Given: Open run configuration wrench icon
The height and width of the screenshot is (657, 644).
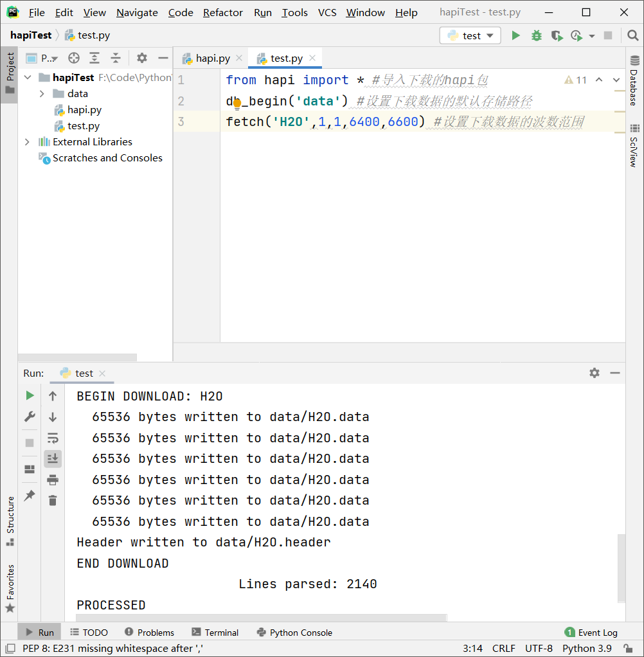Looking at the screenshot, I should [x=30, y=417].
